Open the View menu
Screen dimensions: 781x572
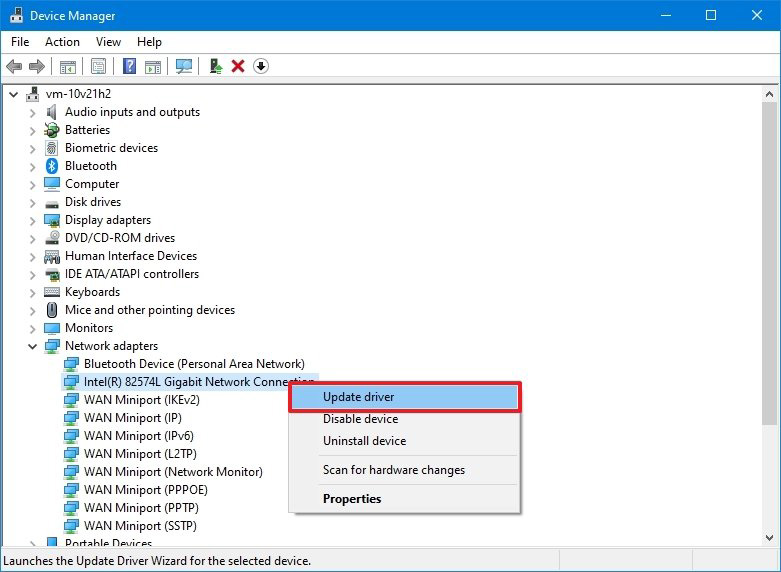(108, 42)
